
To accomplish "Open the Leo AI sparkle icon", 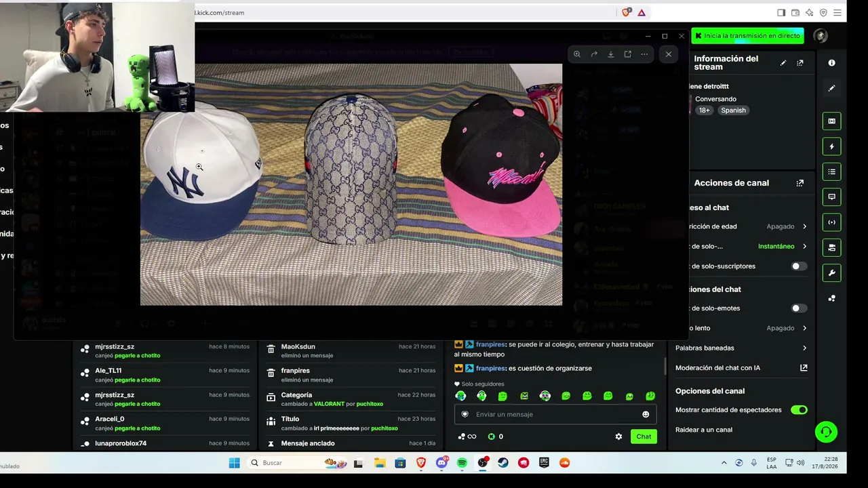I will tap(810, 12).
